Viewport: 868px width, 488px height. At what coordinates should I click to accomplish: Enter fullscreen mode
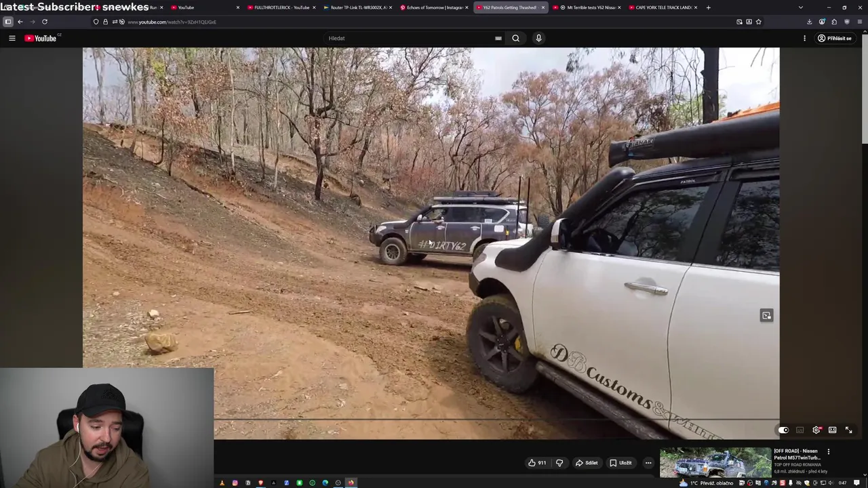(848, 430)
